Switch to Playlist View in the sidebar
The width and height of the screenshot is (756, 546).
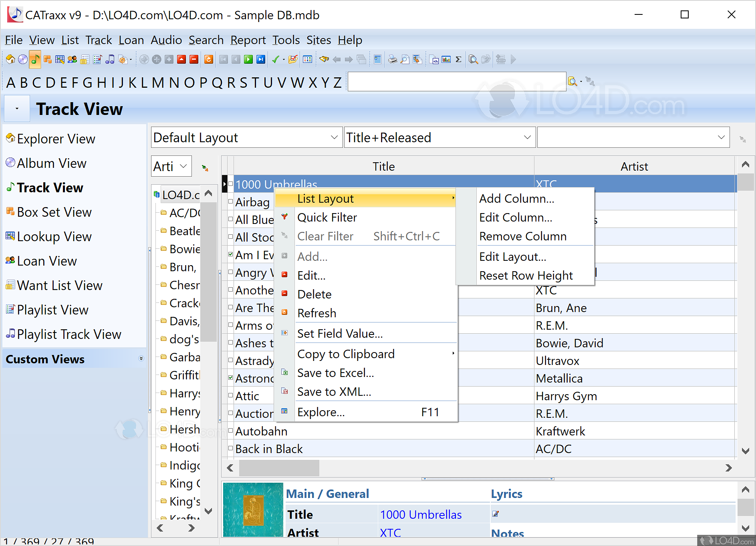(52, 310)
